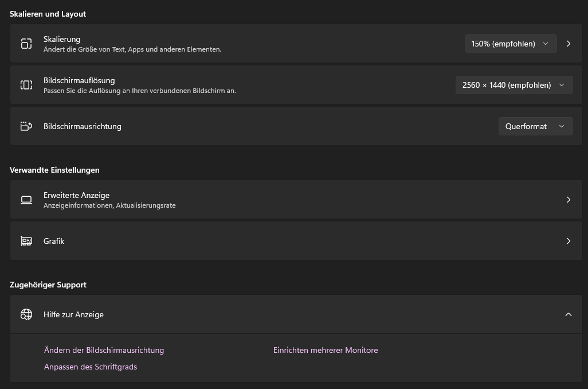Open link Anpassen des Schriftgrads

[x=91, y=367]
